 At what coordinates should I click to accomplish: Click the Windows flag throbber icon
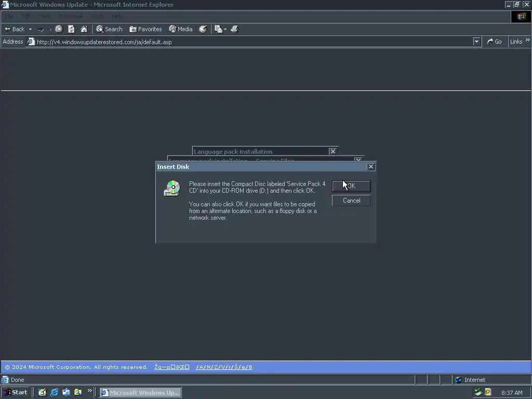[x=522, y=17]
